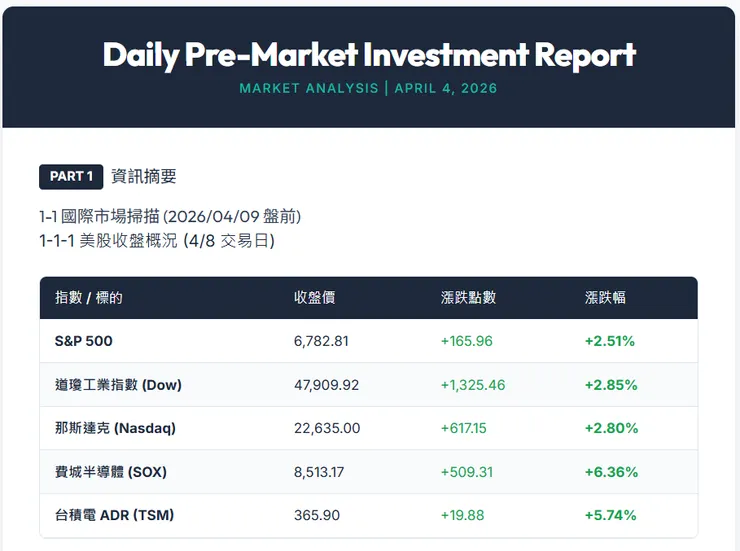
Task: Click the 漲跌點數 column header
Action: 468,297
